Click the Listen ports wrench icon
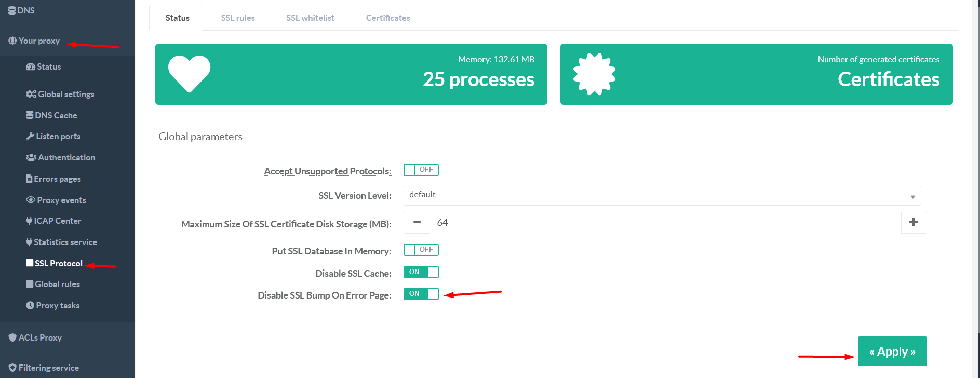980x378 pixels. point(30,136)
